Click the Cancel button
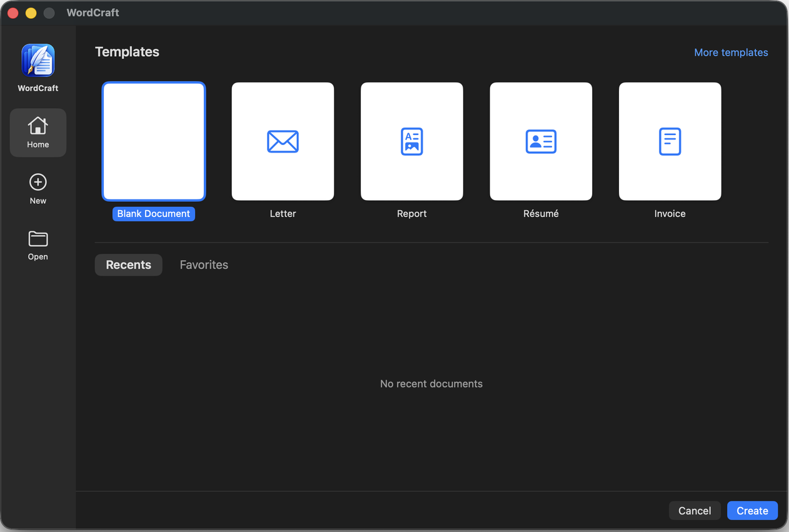The width and height of the screenshot is (789, 532). 695,511
